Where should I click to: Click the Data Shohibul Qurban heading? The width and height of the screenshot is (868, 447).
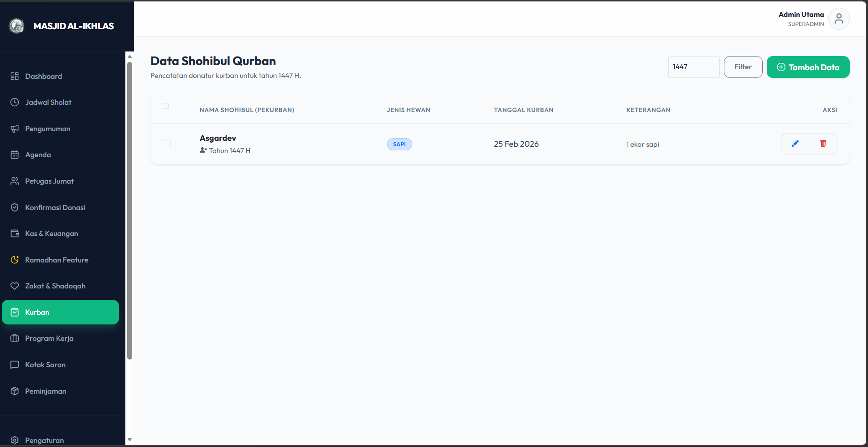pos(213,61)
